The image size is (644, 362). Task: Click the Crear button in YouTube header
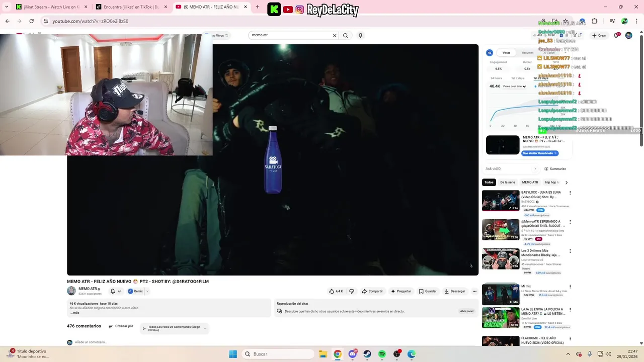[x=599, y=35]
